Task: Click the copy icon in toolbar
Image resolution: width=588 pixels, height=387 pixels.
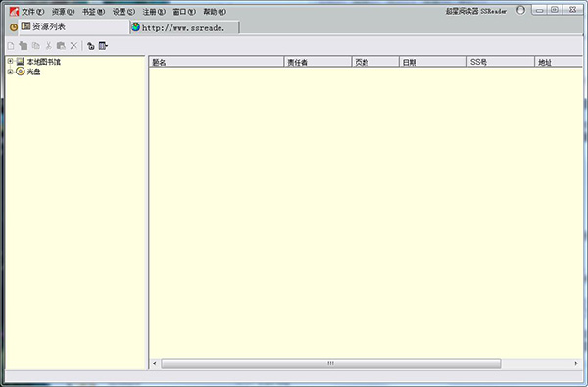Action: click(x=36, y=46)
